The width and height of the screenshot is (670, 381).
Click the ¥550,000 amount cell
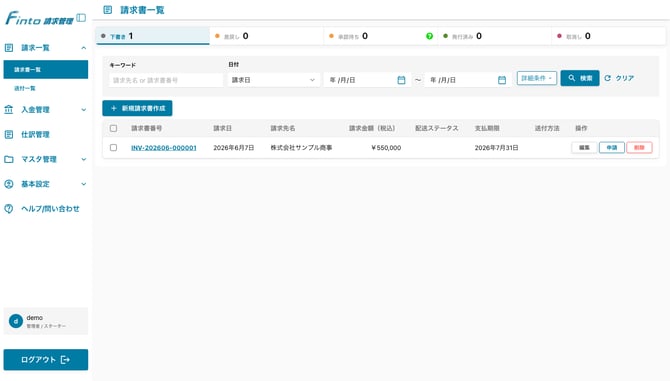(386, 148)
